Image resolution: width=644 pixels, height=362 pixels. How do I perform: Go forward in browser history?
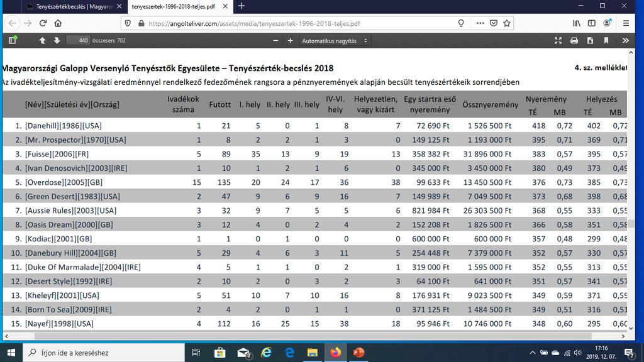pos(28,23)
